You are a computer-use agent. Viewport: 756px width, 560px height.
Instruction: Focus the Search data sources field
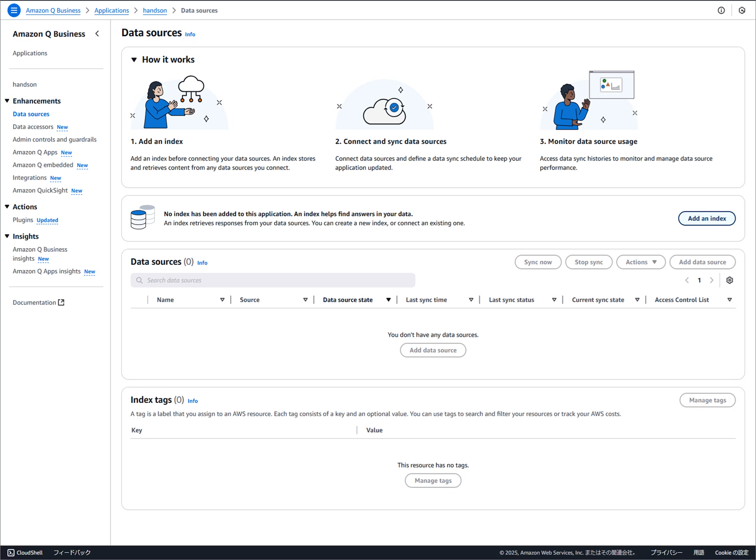[273, 280]
